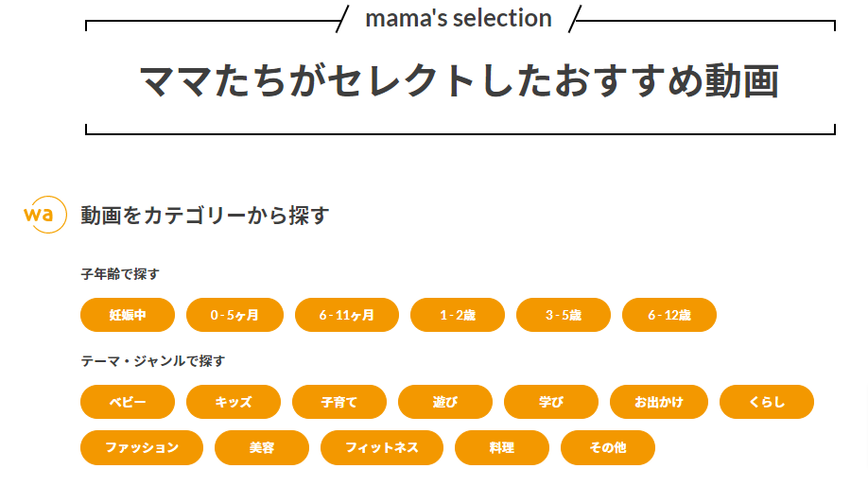Select the 妊娠中 age filter
This screenshot has height=486, width=868.
pos(128,315)
